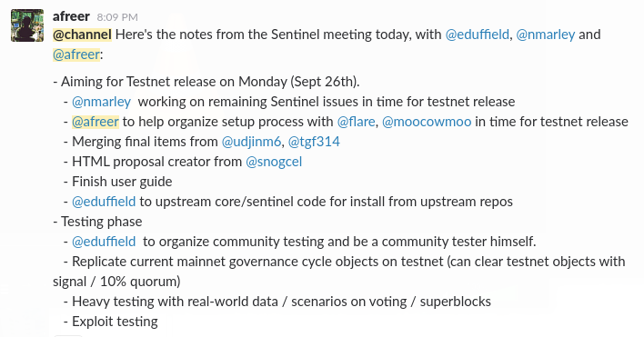The height and width of the screenshot is (337, 644).
Task: Open afreer's profile avatar picture
Action: tap(27, 25)
